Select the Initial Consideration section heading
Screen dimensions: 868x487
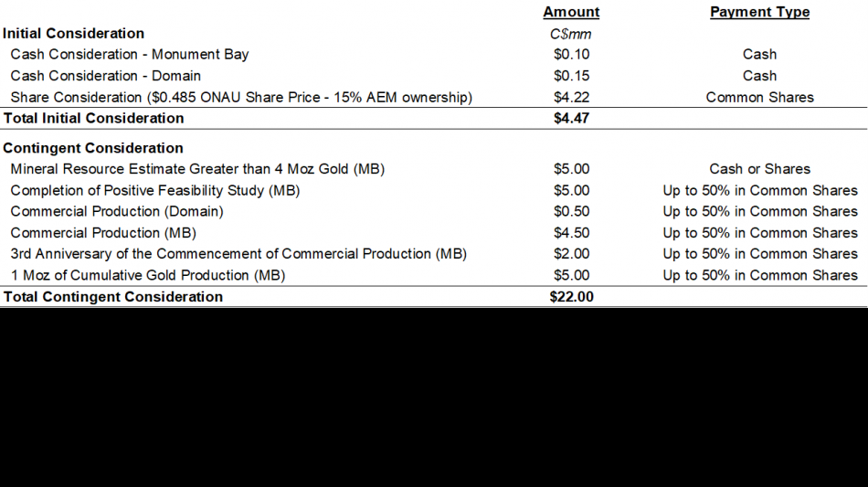tap(73, 33)
